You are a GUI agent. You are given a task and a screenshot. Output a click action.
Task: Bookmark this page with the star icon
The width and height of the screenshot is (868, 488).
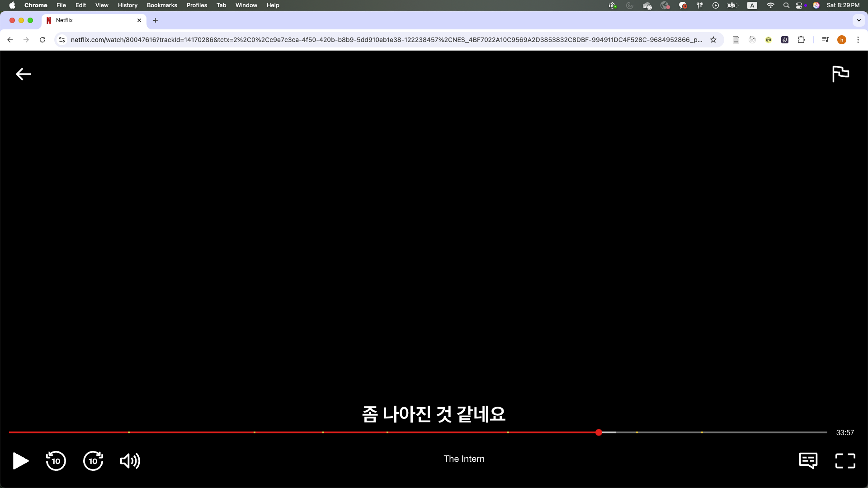(713, 40)
